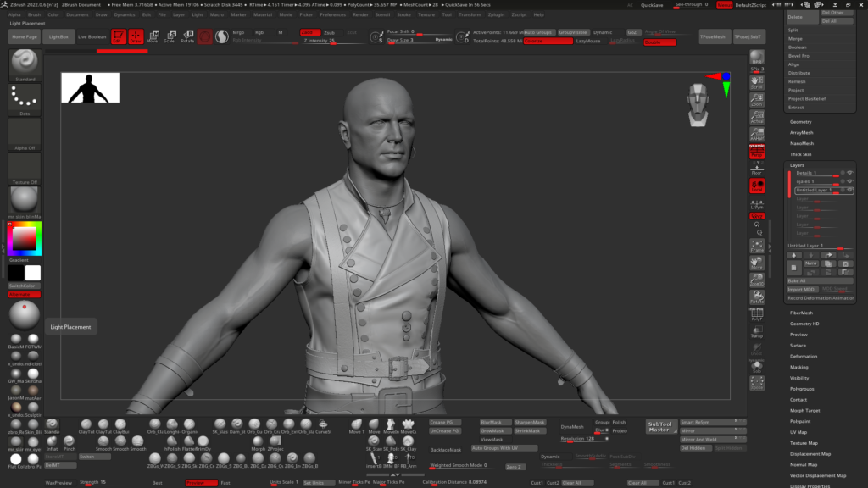The image size is (868, 488).
Task: Select the Dots stroke type icon
Action: tap(25, 100)
